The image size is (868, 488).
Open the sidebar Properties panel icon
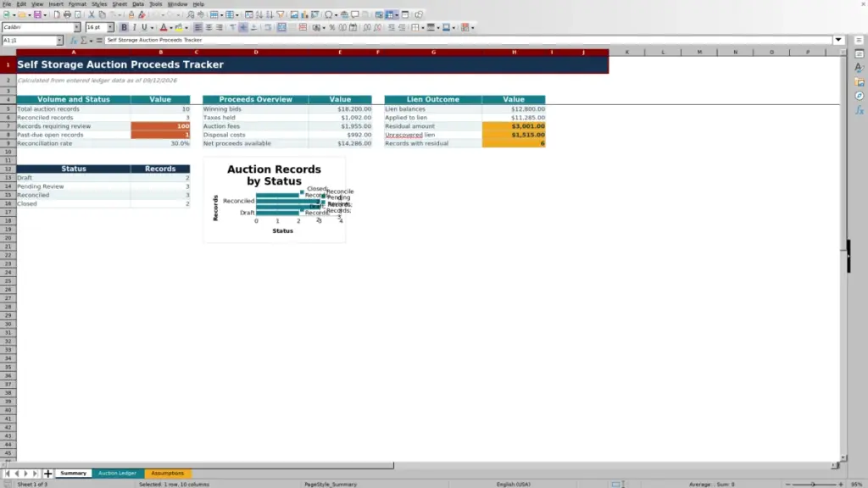tap(860, 54)
